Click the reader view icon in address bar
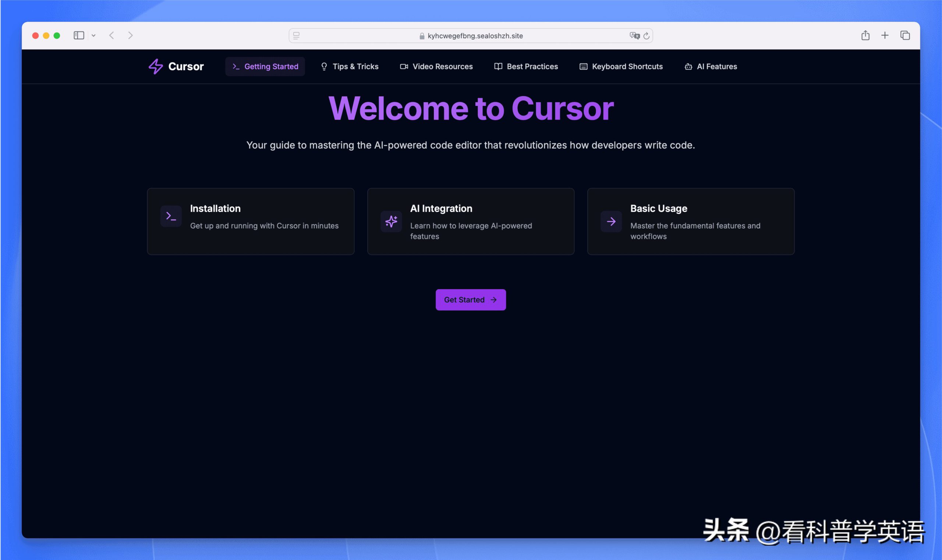The height and width of the screenshot is (560, 942). pos(297,35)
